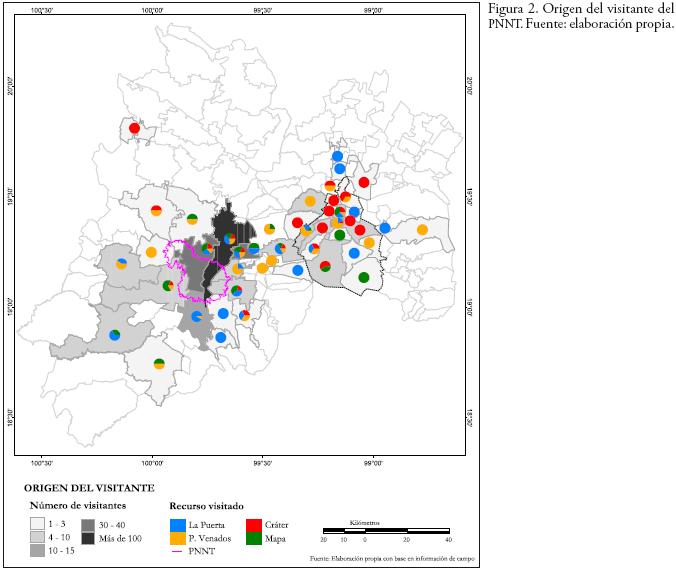
Task: Click the '4 - 10' visitors legend box
Action: [x=38, y=537]
